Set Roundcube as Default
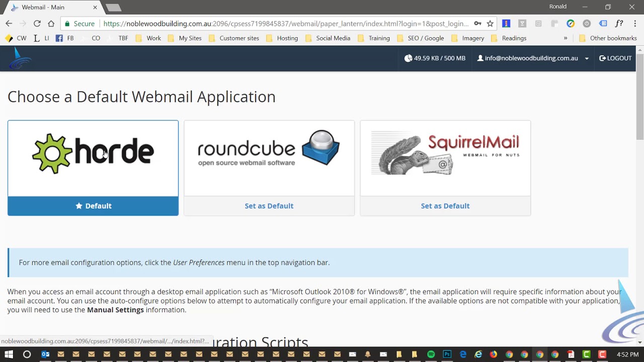 269,206
